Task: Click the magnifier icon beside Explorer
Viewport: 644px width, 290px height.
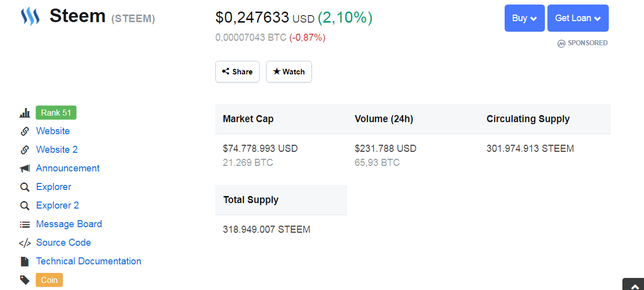Action: pyautogui.click(x=25, y=187)
